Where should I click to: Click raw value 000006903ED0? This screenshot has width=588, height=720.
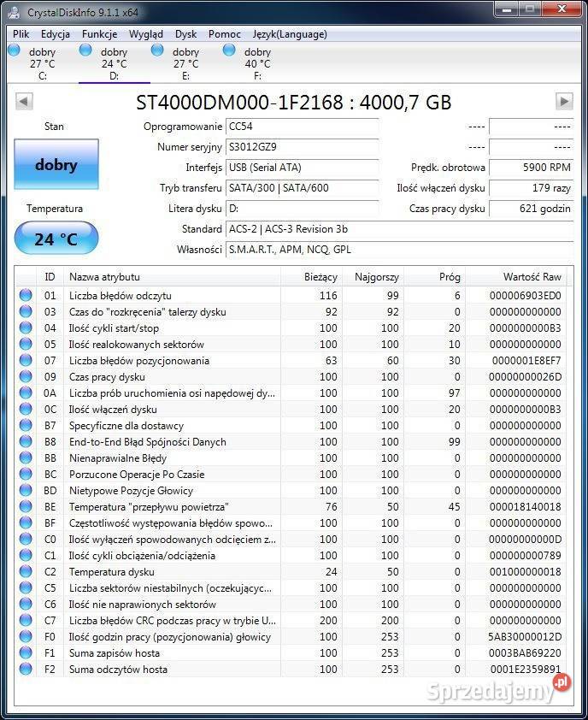pos(525,295)
